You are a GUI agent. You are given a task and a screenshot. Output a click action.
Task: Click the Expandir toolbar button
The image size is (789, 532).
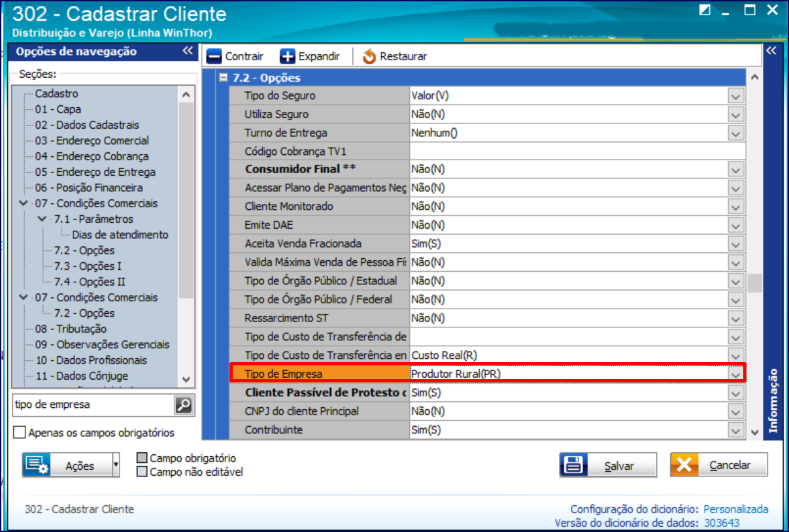(x=310, y=57)
